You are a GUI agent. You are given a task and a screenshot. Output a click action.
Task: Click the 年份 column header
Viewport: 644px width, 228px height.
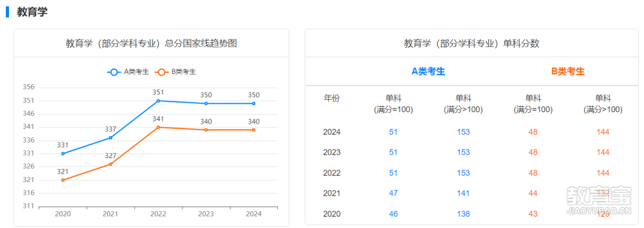coord(332,98)
